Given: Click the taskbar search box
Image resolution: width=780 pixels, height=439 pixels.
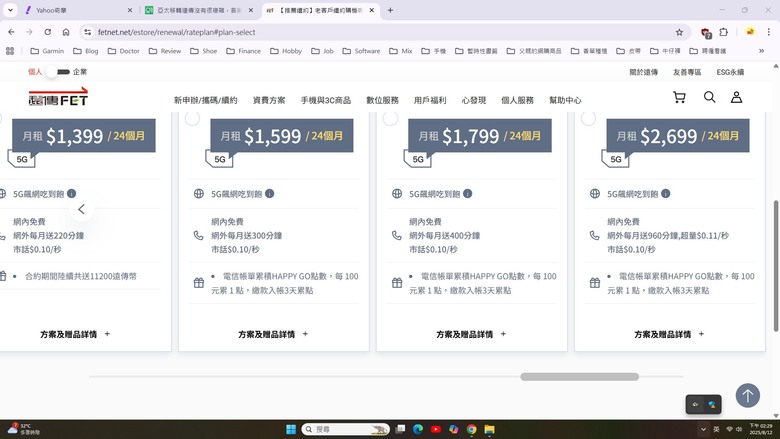Looking at the screenshot, I should [x=345, y=429].
